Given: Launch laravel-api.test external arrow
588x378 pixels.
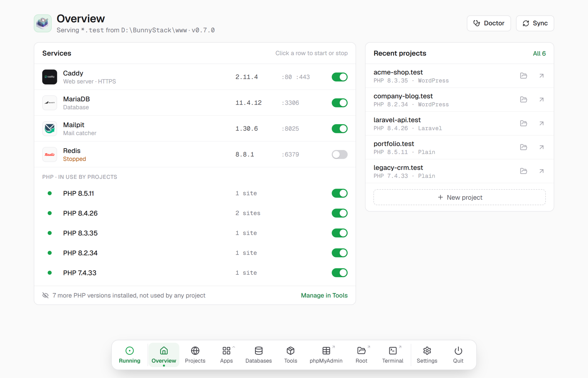Looking at the screenshot, I should 542,124.
